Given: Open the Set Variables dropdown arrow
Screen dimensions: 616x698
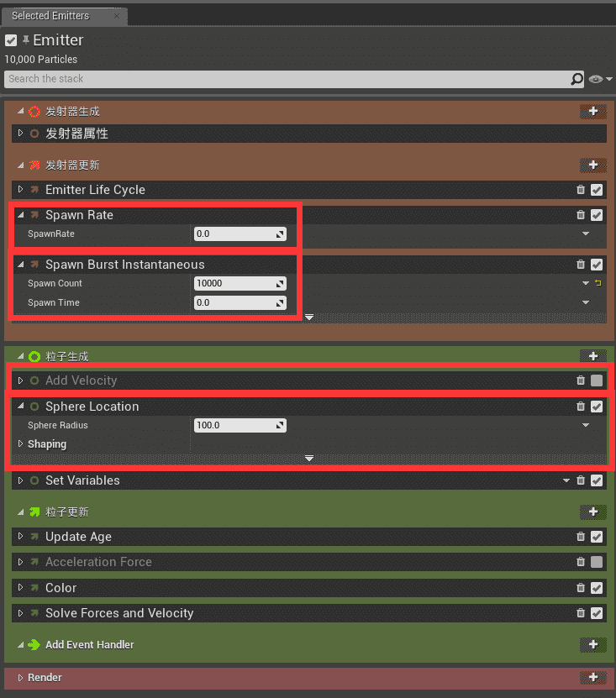Looking at the screenshot, I should pos(566,480).
